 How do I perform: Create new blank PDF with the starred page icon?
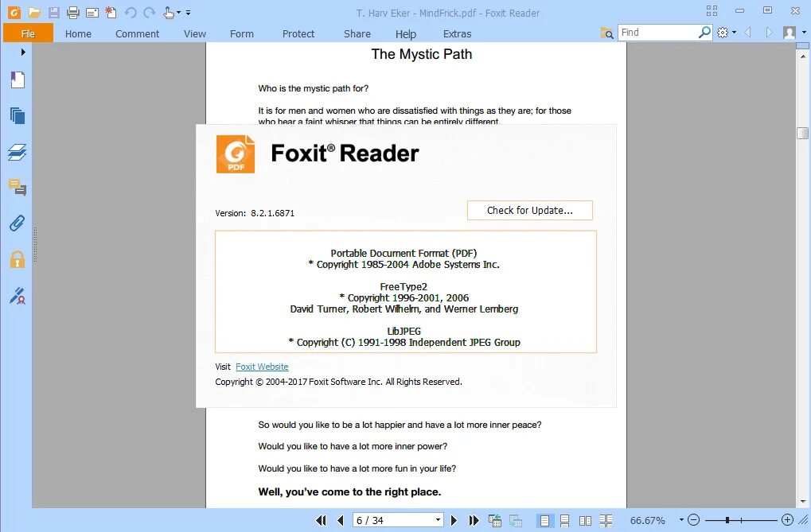111,13
